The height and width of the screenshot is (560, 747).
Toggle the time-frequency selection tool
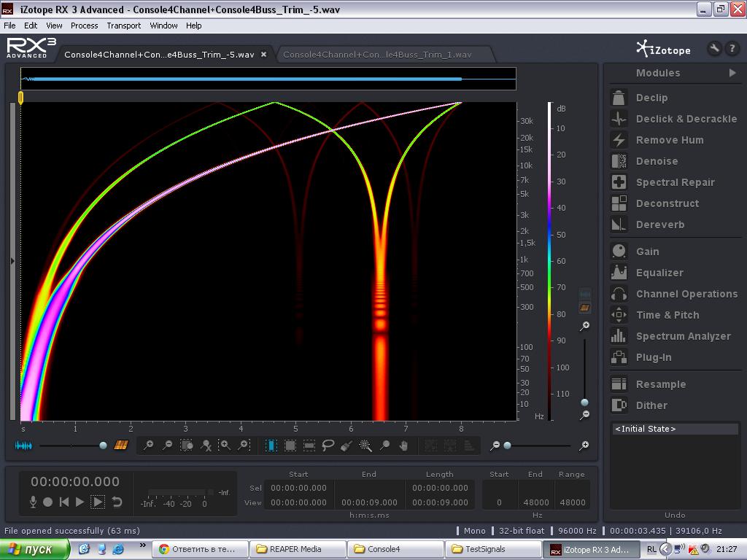(x=290, y=445)
